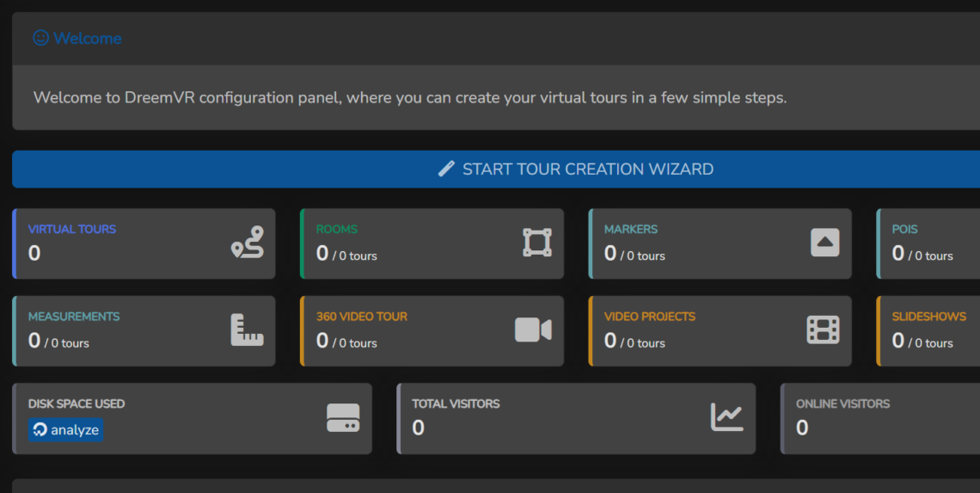Click the Online Visitors card
980x493 pixels.
(877, 418)
